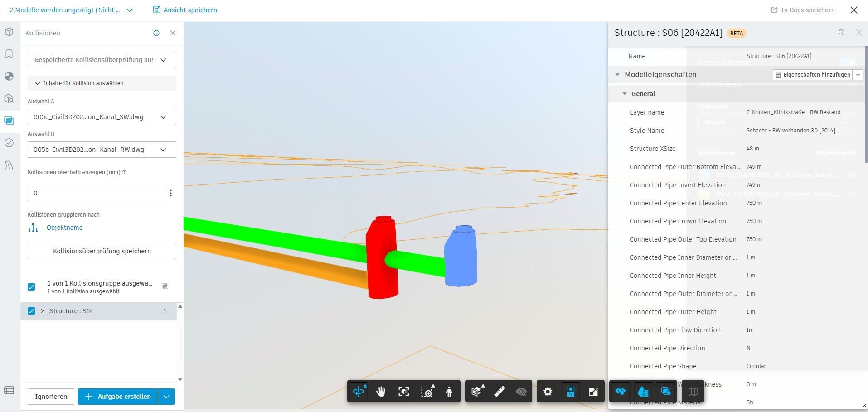Screen dimensions: 868x412
Task: Click the Connected Pipe Shape Circular row
Action: tap(737, 366)
